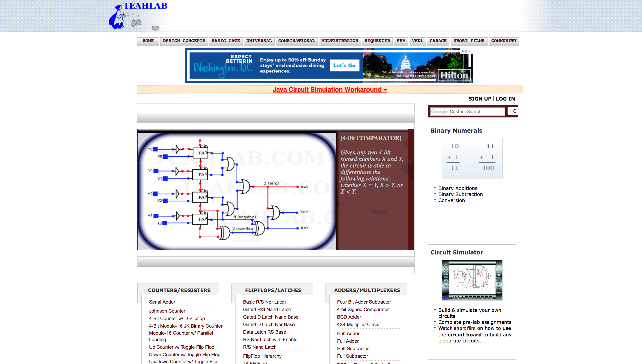This screenshot has height=364, width=642.
Task: Open the GARAGE section icon
Action: click(438, 41)
